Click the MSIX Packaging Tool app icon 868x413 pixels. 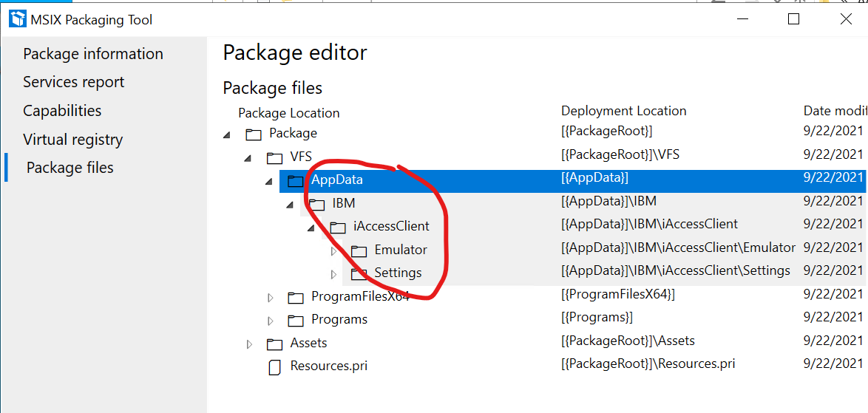pyautogui.click(x=18, y=19)
